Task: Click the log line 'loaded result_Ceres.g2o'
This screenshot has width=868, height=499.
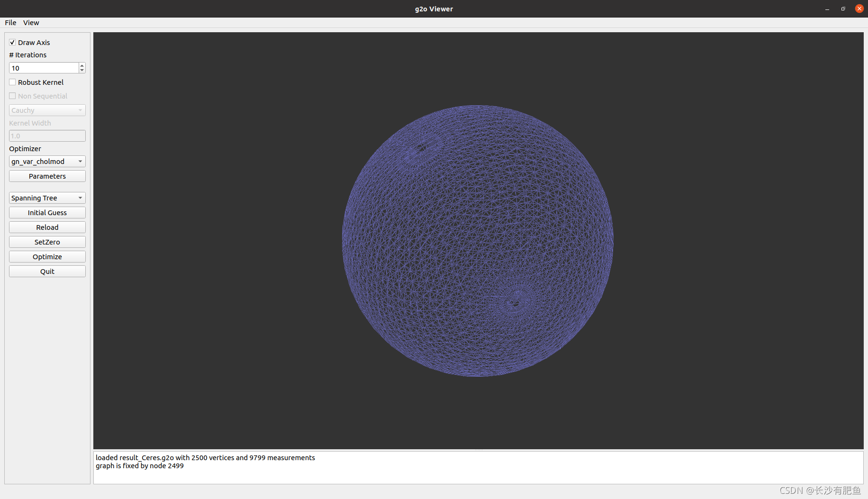Action: (x=205, y=458)
